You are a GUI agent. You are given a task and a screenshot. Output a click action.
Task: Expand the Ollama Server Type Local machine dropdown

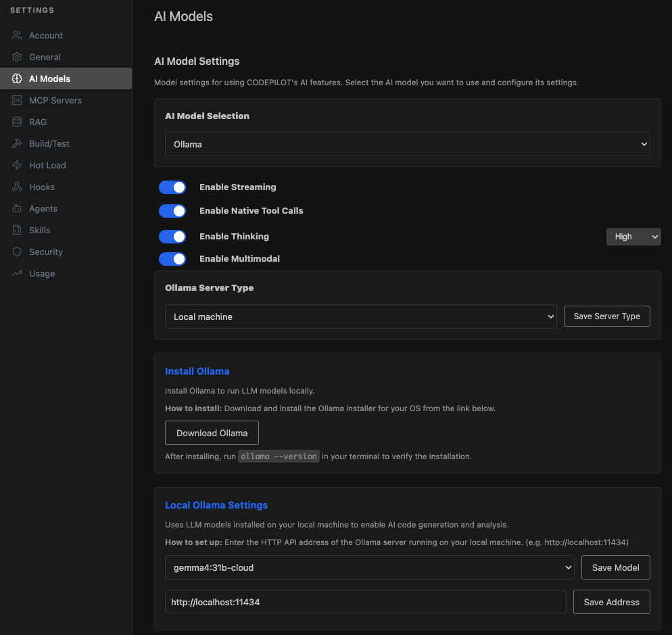tap(361, 316)
